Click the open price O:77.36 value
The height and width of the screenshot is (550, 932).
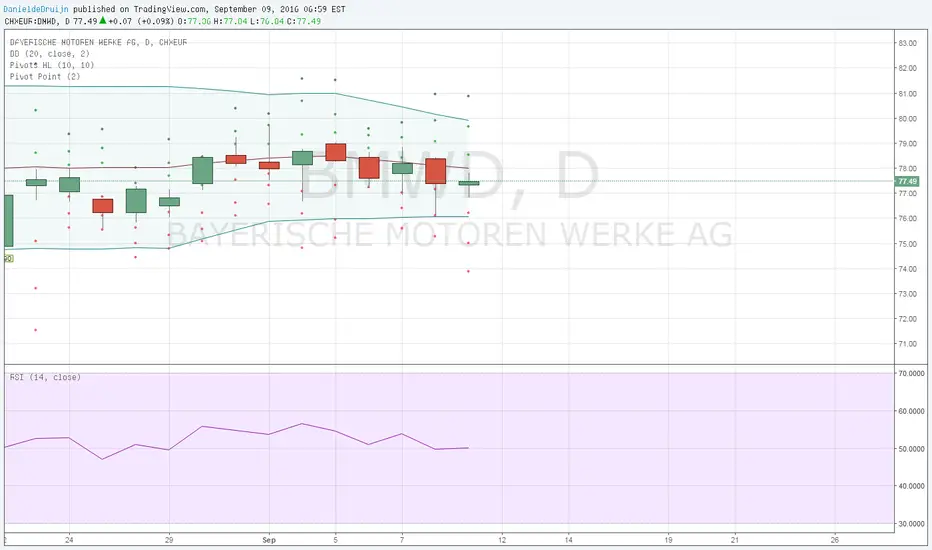[194, 21]
